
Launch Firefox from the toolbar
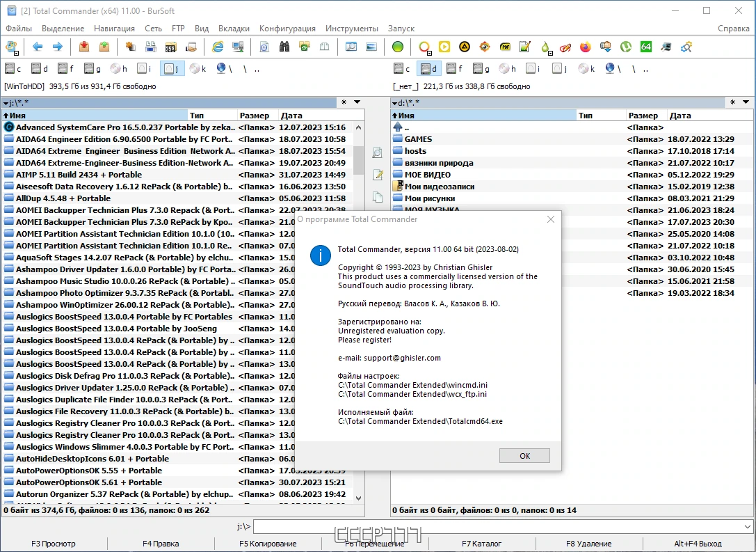(x=586, y=47)
